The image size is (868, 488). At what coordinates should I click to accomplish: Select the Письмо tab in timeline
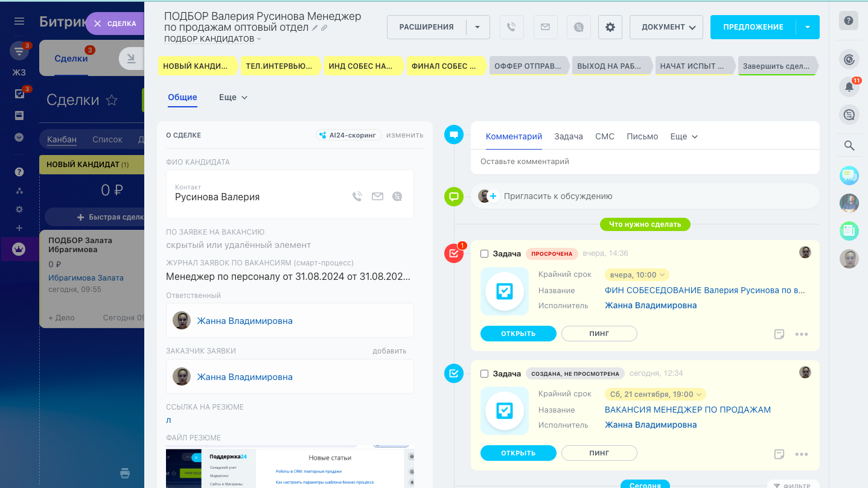(642, 136)
